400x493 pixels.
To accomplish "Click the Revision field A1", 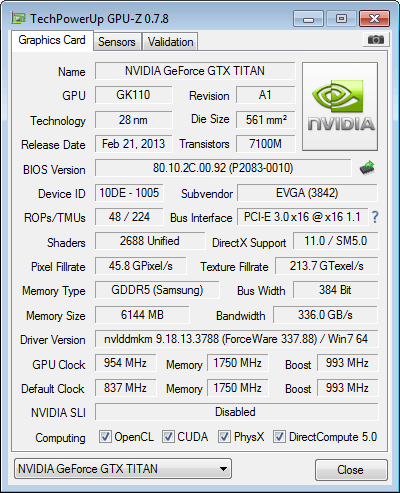I will click(266, 95).
